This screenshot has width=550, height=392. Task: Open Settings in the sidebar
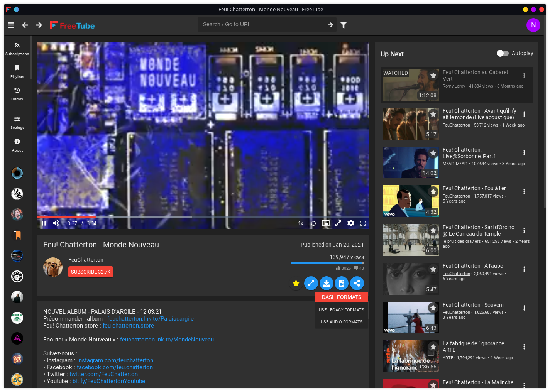coord(17,123)
